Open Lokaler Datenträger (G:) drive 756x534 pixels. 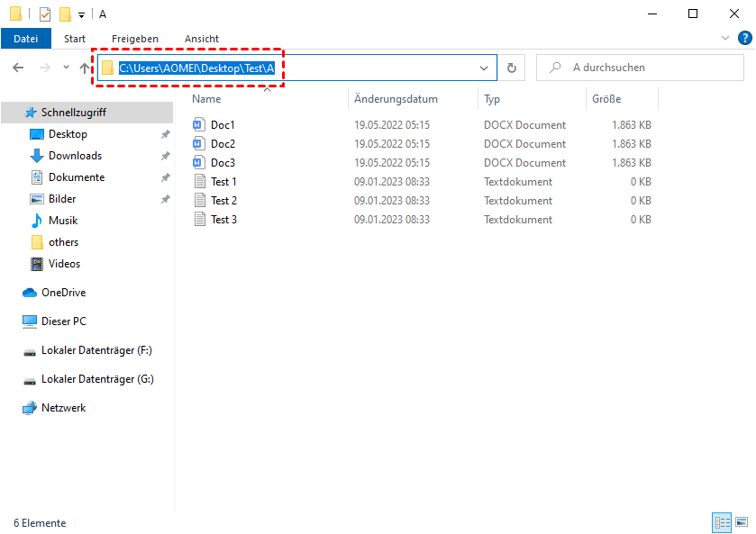pyautogui.click(x=97, y=379)
